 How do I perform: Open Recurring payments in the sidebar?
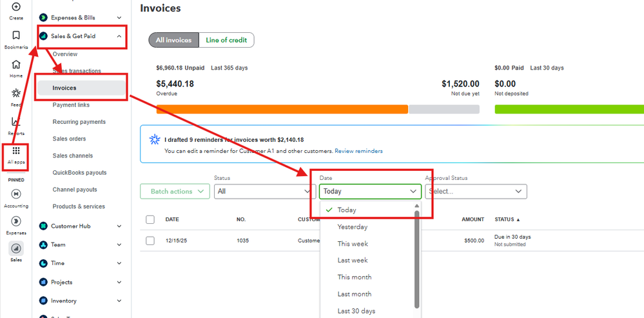pyautogui.click(x=79, y=122)
